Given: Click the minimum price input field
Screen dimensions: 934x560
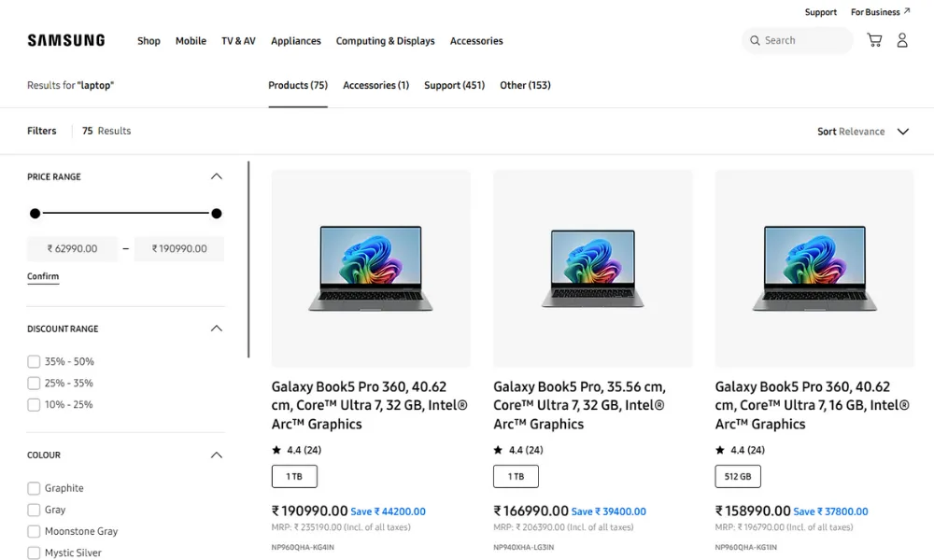Looking at the screenshot, I should pyautogui.click(x=73, y=249).
